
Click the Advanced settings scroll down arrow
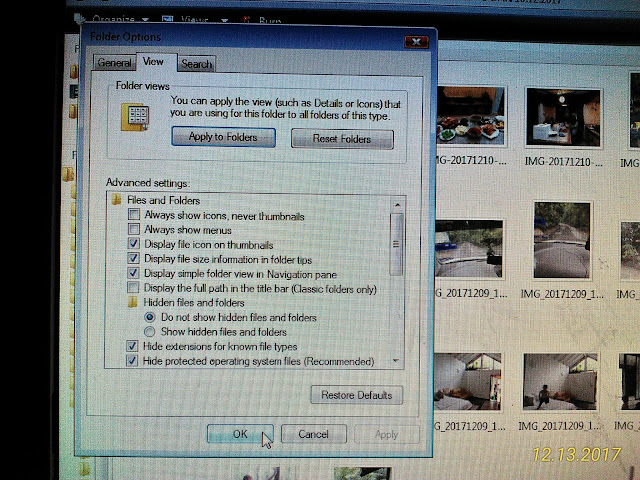396,361
